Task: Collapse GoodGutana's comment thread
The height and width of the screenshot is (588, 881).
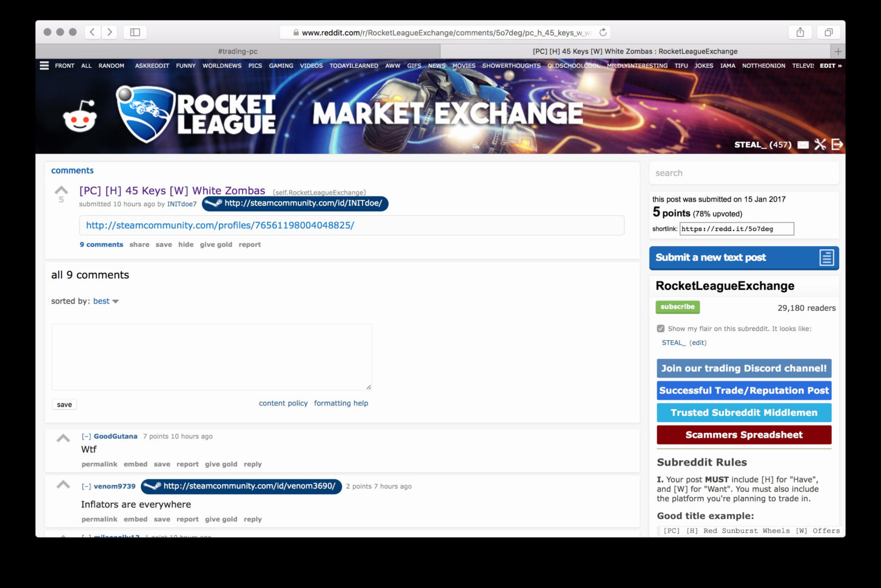Action: 85,436
